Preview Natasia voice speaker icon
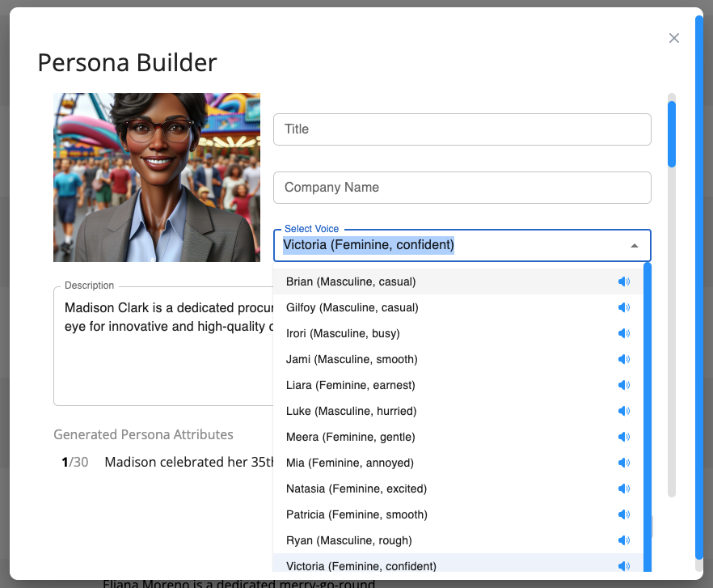Screen dimensions: 713x588 coord(623,489)
